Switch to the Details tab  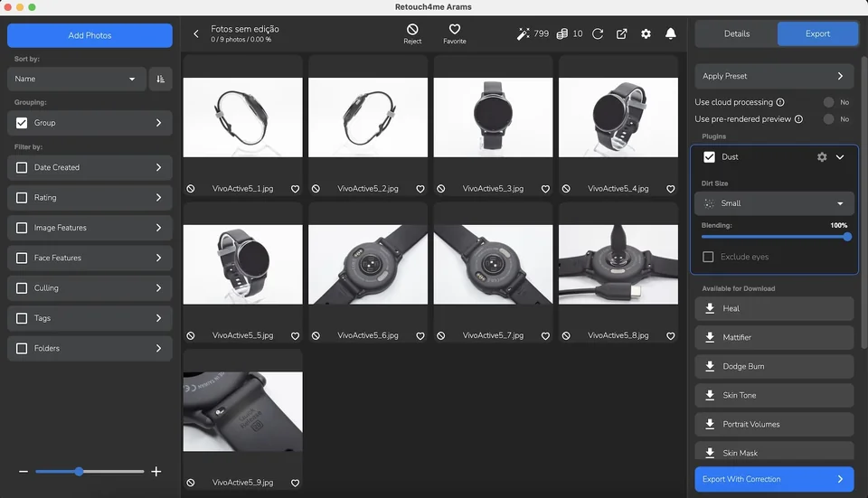736,33
